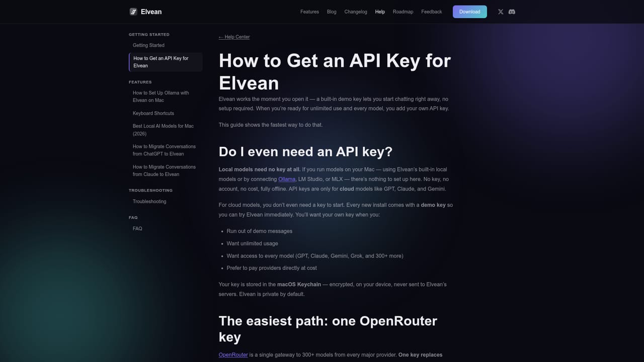Click the "Want unlimited usage" bullet
The image size is (644, 362).
pyautogui.click(x=253, y=243)
